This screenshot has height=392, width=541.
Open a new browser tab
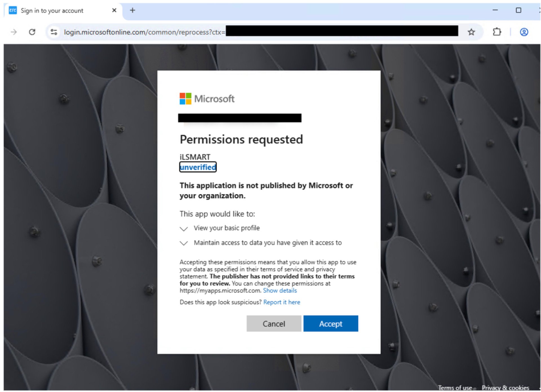132,10
